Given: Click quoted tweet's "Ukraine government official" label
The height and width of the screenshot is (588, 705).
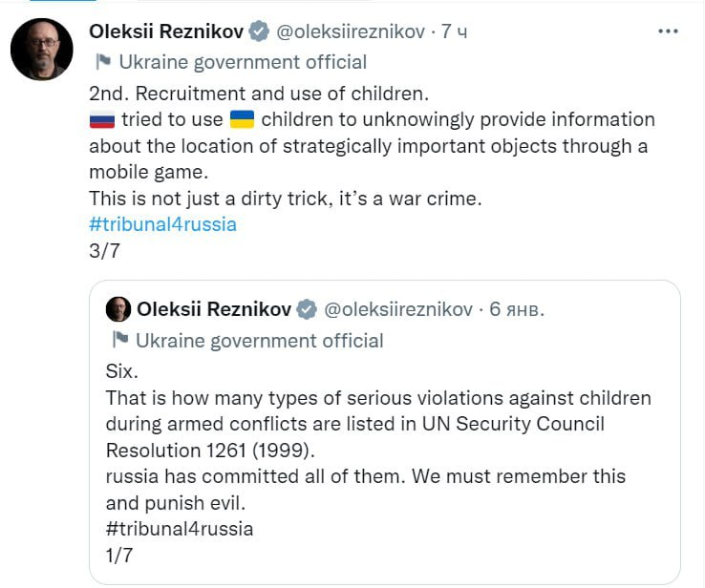Looking at the screenshot, I should pyautogui.click(x=260, y=340).
